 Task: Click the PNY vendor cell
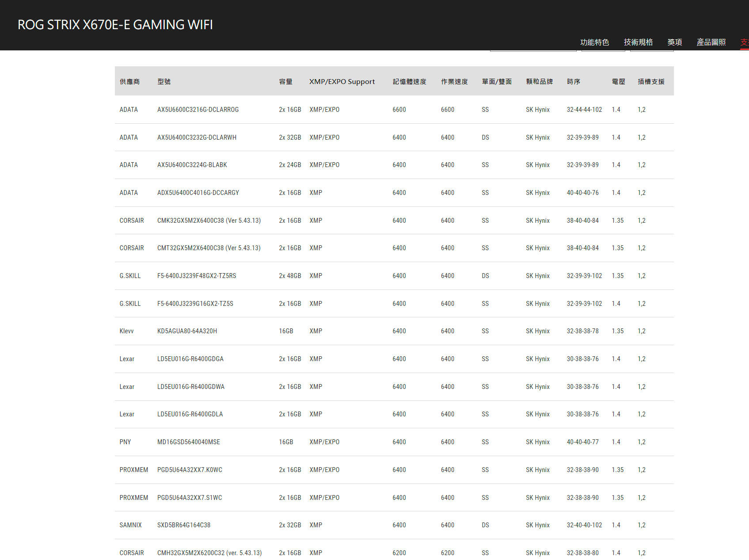pyautogui.click(x=125, y=442)
